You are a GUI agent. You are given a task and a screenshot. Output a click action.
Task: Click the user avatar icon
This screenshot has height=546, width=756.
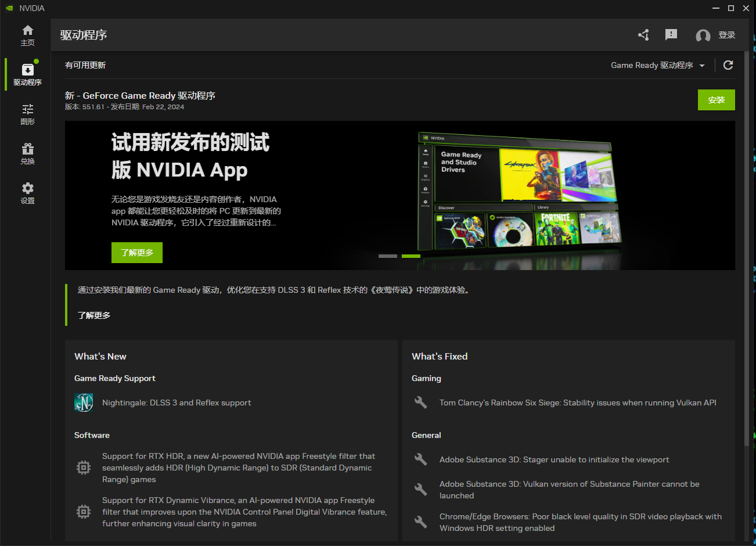(x=703, y=35)
